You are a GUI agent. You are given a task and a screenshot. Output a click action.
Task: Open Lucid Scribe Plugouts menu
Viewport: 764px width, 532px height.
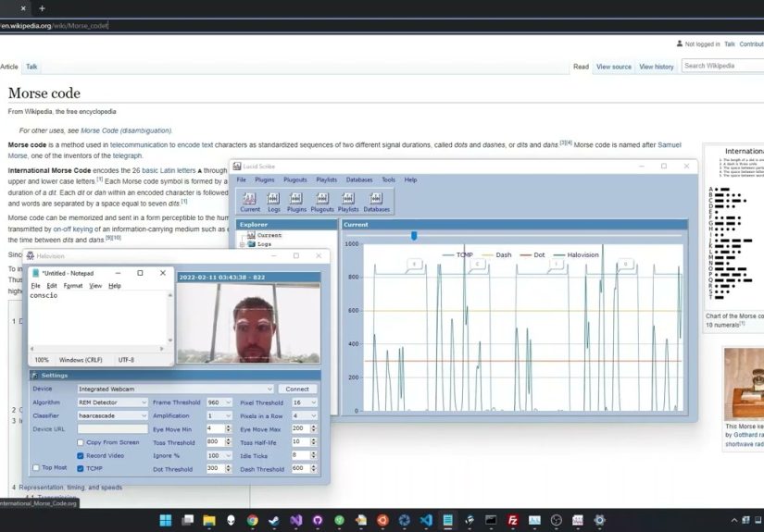pos(295,179)
